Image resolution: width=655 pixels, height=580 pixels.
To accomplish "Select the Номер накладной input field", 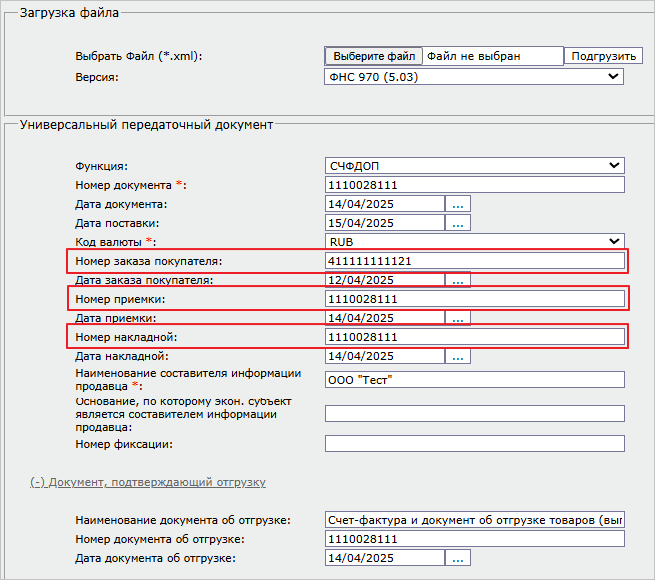I will click(x=474, y=337).
